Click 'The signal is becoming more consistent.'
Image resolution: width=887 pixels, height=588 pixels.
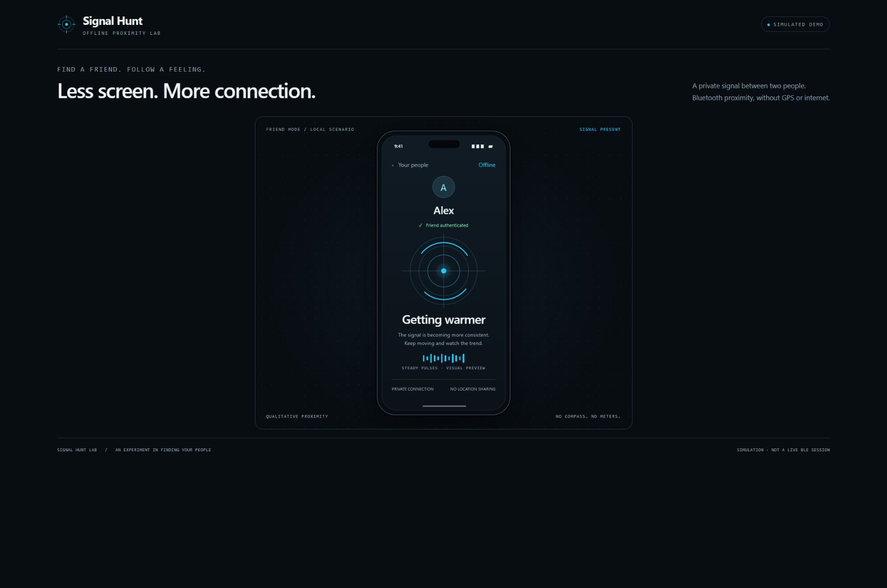click(444, 335)
